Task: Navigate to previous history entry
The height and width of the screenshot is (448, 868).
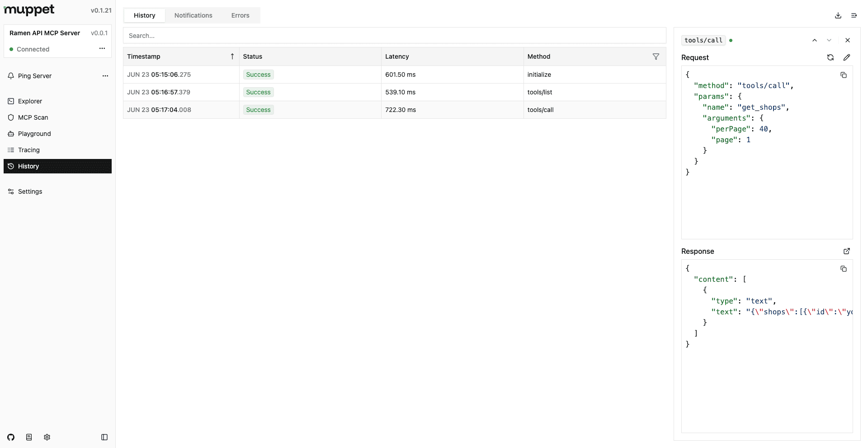Action: click(814, 40)
